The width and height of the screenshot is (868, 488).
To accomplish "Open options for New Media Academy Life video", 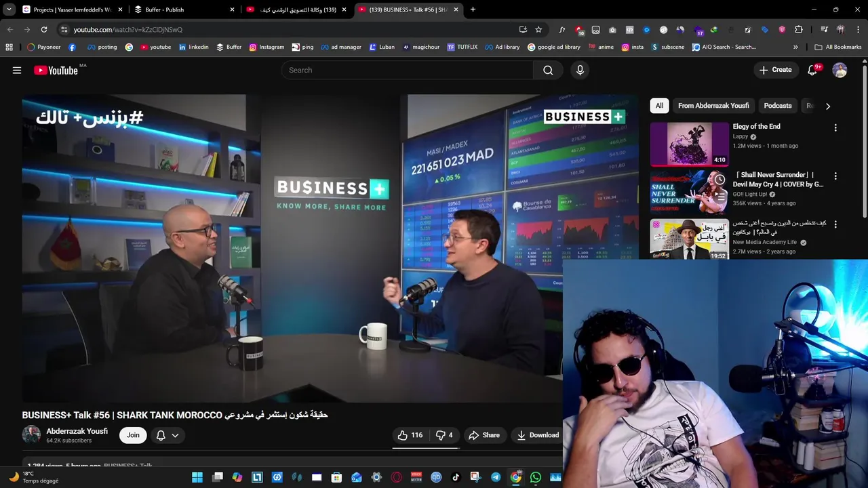I will coord(835,224).
